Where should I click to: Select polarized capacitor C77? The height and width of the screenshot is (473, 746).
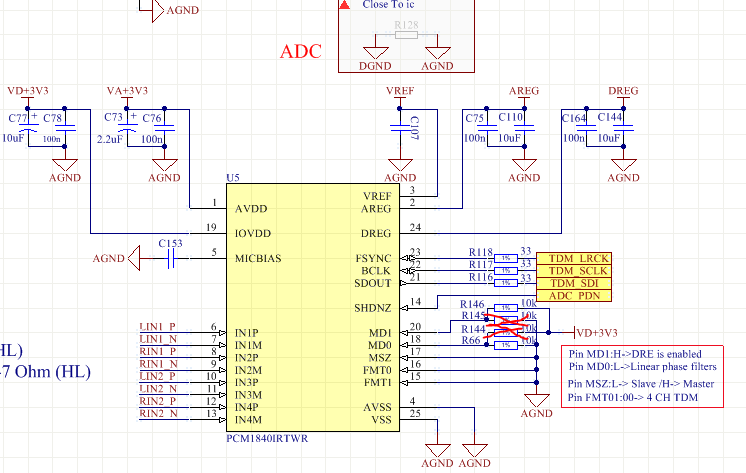(x=28, y=128)
